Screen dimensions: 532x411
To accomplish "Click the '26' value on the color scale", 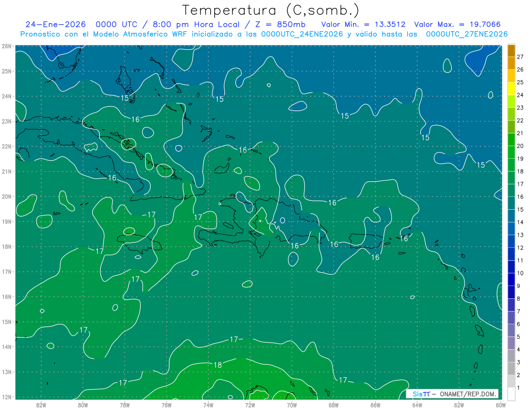I will click(520, 70).
